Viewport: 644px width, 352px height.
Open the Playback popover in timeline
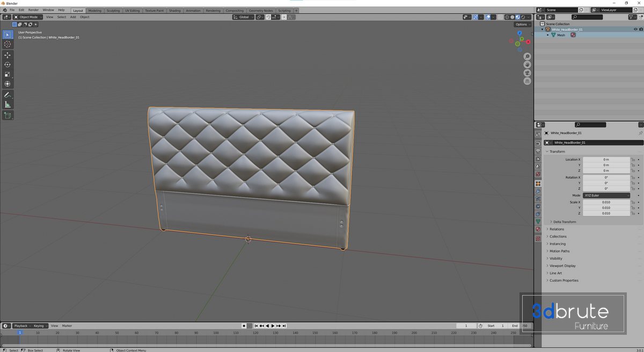(21, 326)
